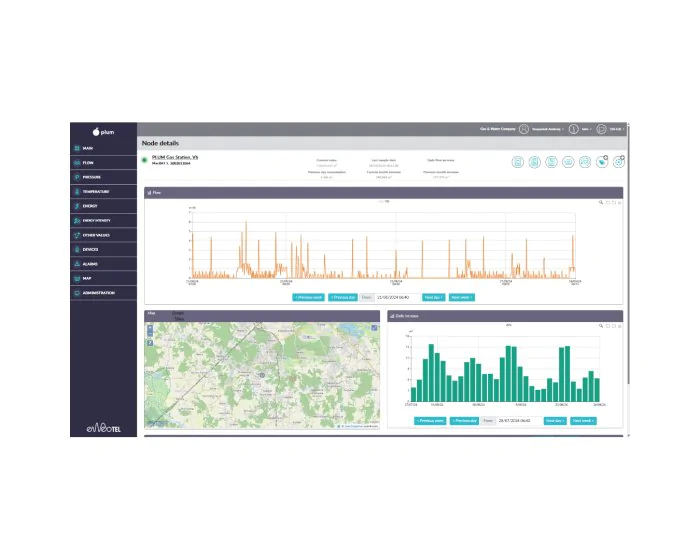Image resolution: width=700 pixels, height=560 pixels.
Task: Click Next week under Daily increase chart
Action: [583, 421]
